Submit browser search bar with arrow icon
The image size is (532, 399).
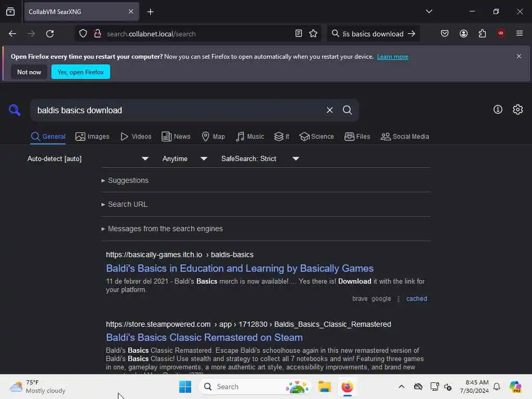pos(411,34)
